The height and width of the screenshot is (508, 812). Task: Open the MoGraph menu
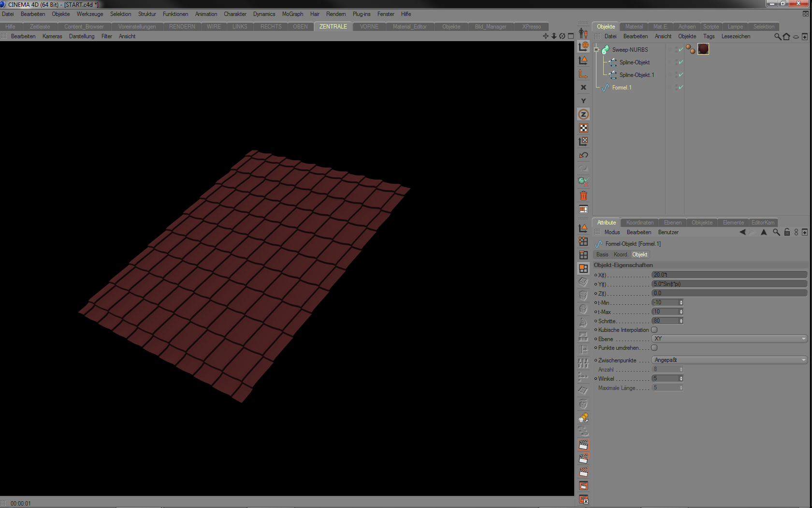tap(292, 14)
